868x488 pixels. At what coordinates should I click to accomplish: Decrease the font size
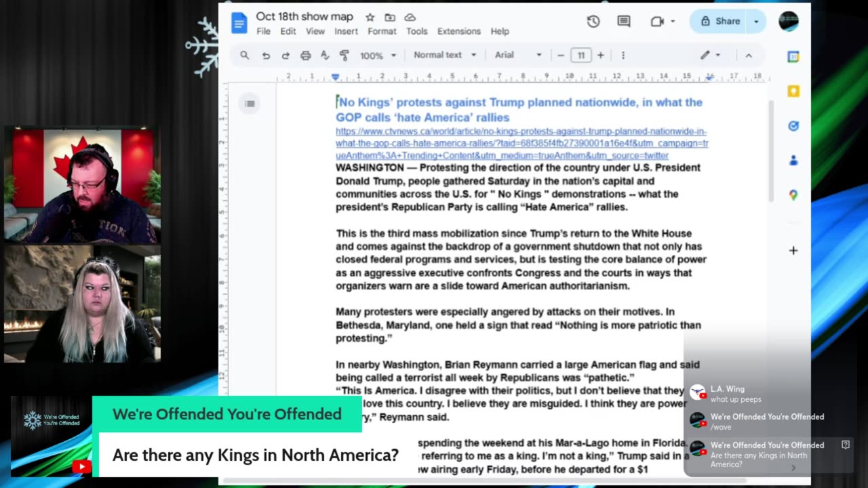click(561, 56)
